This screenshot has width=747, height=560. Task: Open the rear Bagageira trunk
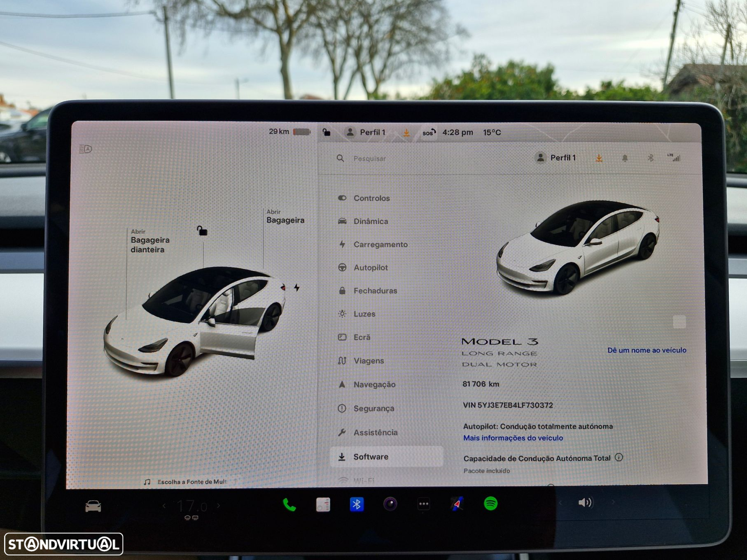tap(285, 217)
